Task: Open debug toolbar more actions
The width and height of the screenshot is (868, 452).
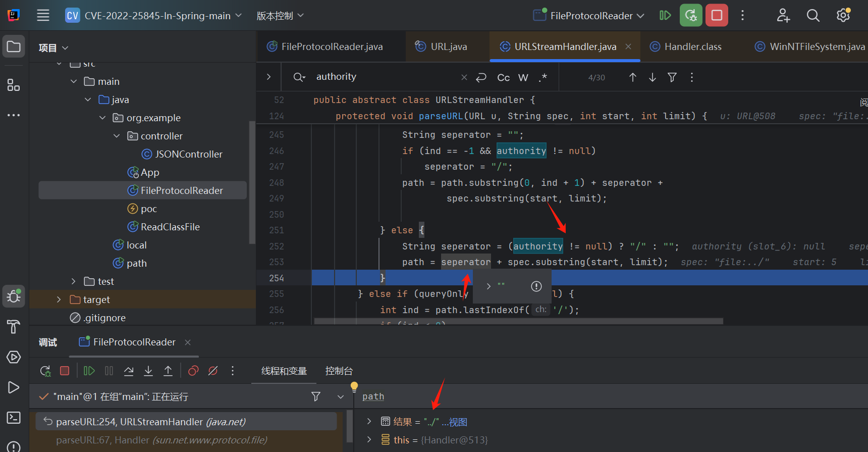Action: point(233,371)
